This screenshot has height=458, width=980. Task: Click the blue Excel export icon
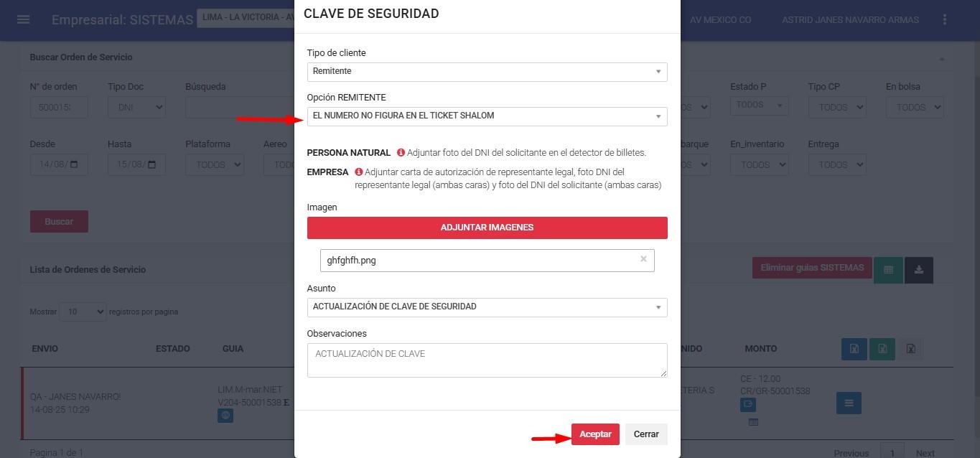pos(854,349)
